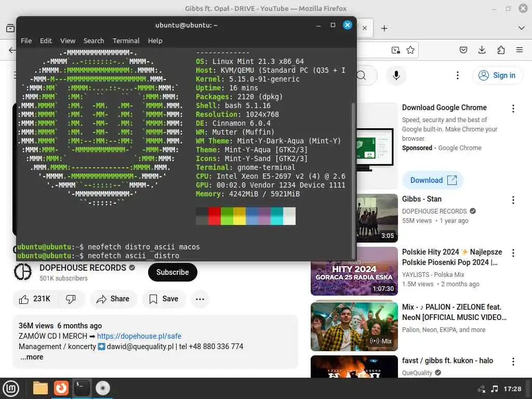Open the terminal Edit menu

coord(46,41)
